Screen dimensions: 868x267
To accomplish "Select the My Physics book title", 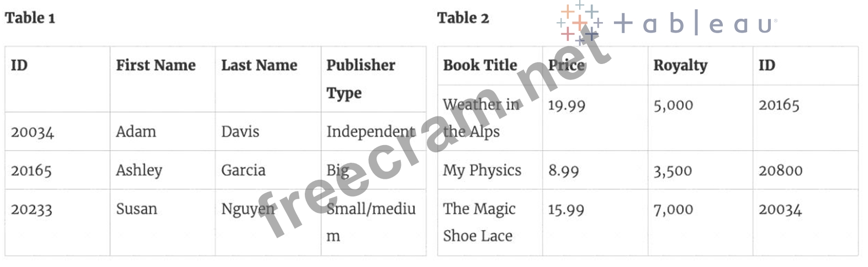I will pos(481,170).
